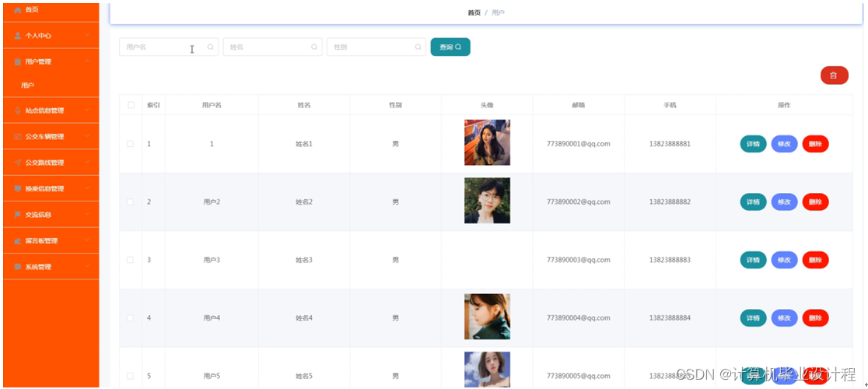Viewport: 868px width, 389px height.
Task: Expand the 留言板管理 menu chevron
Action: (88, 240)
